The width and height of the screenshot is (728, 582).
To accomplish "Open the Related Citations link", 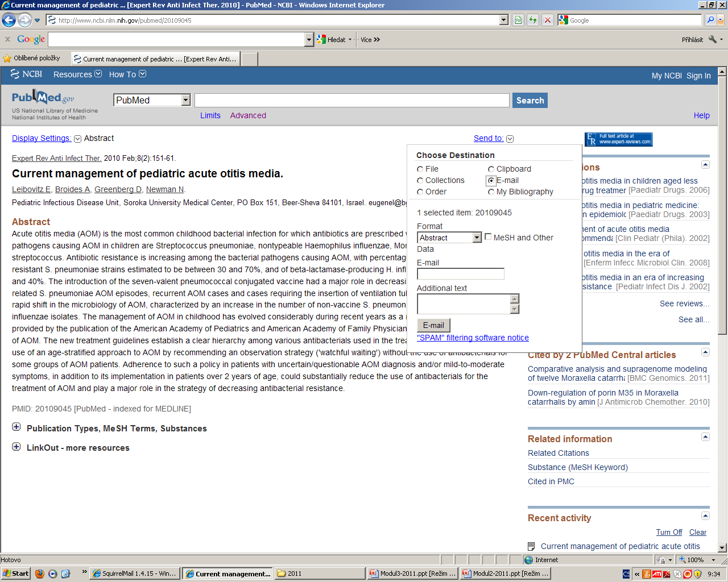I will click(x=559, y=453).
